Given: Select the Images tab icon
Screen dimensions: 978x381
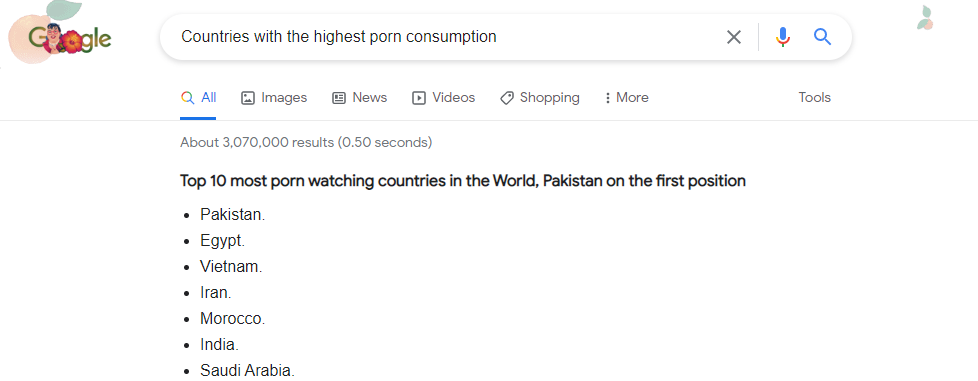Looking at the screenshot, I should click(248, 98).
